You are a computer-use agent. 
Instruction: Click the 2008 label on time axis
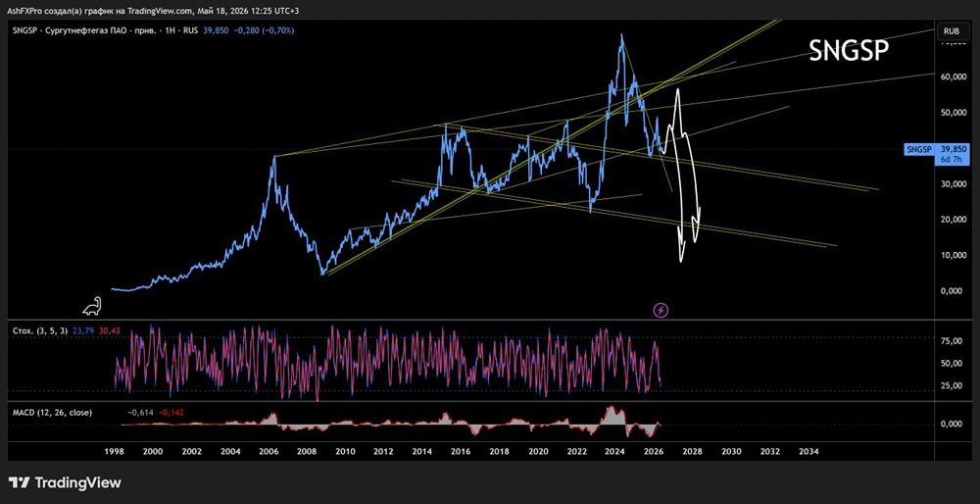(308, 451)
